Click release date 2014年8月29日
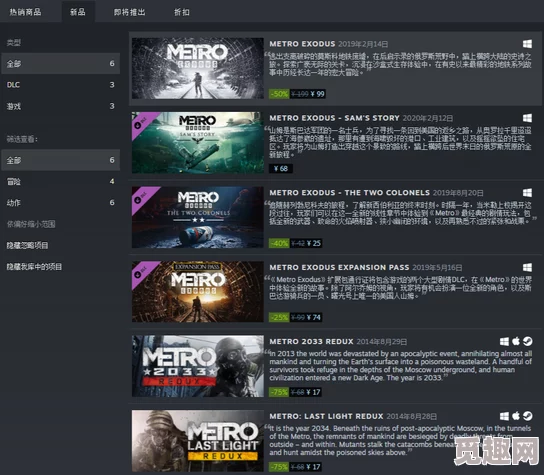Image resolution: width=544 pixels, height=475 pixels. point(382,342)
